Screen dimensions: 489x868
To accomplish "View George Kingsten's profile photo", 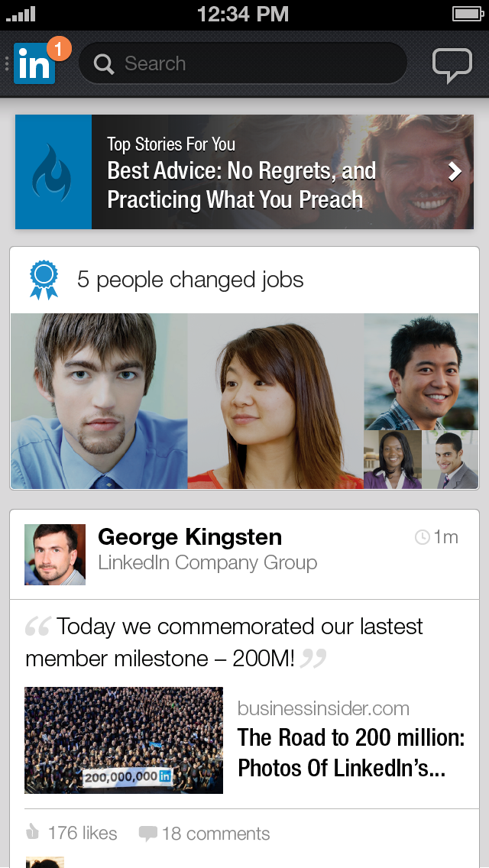I will tap(55, 554).
